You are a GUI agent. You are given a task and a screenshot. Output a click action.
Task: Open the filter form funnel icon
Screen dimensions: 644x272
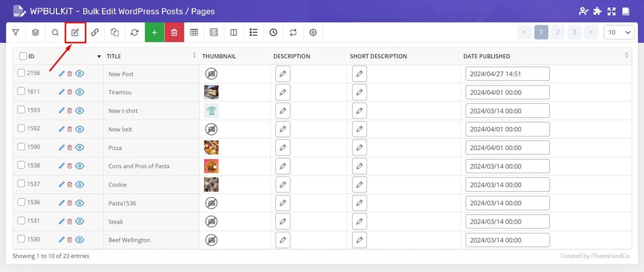click(16, 33)
